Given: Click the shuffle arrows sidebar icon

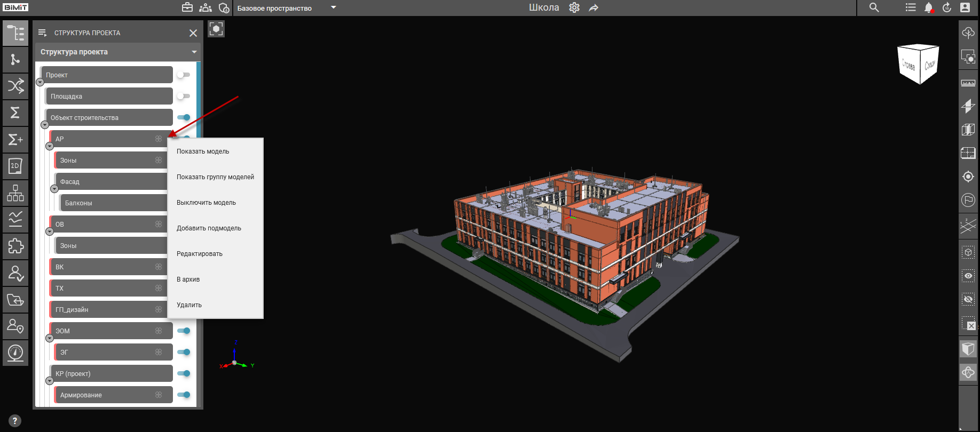Looking at the screenshot, I should click(15, 86).
